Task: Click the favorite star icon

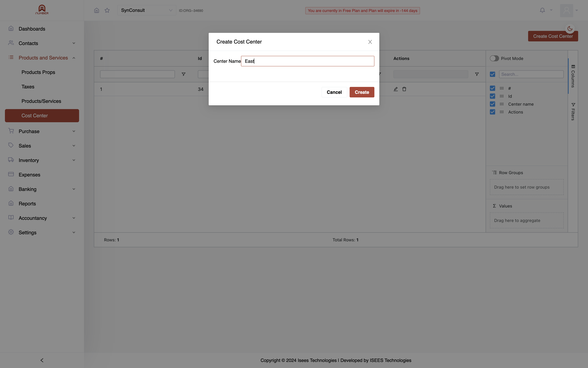Action: coord(107,10)
